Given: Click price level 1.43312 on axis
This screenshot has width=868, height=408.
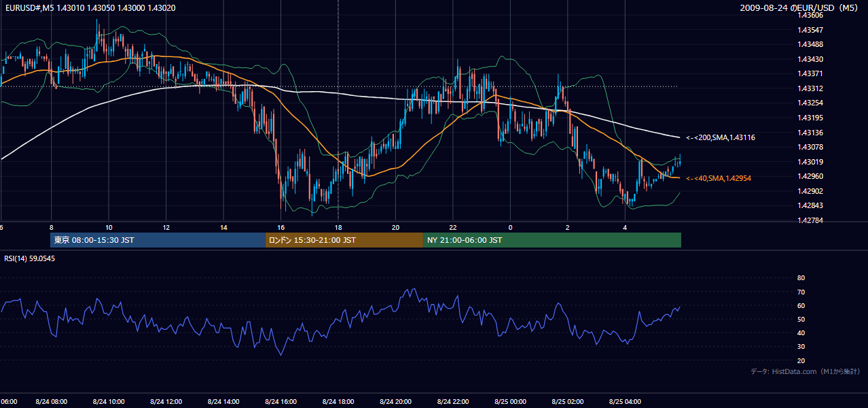Looking at the screenshot, I should pos(810,88).
